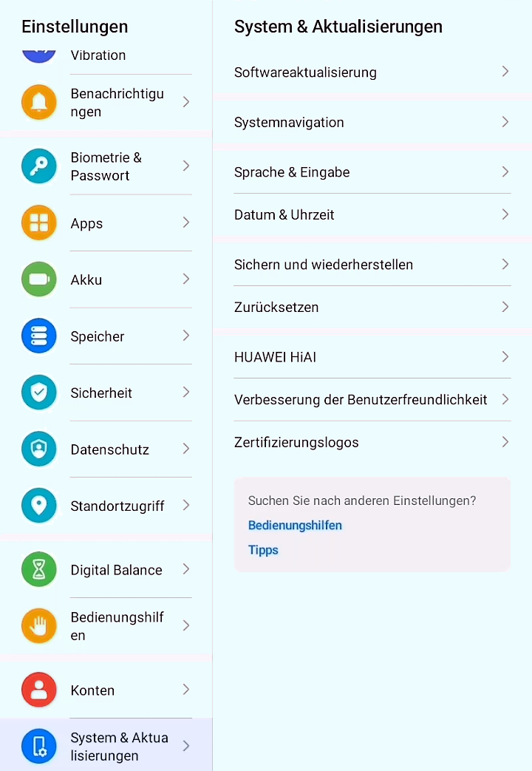Viewport: 532px width, 771px height.
Task: Tap the key icon for Biometrie & Passwort
Action: pos(39,166)
